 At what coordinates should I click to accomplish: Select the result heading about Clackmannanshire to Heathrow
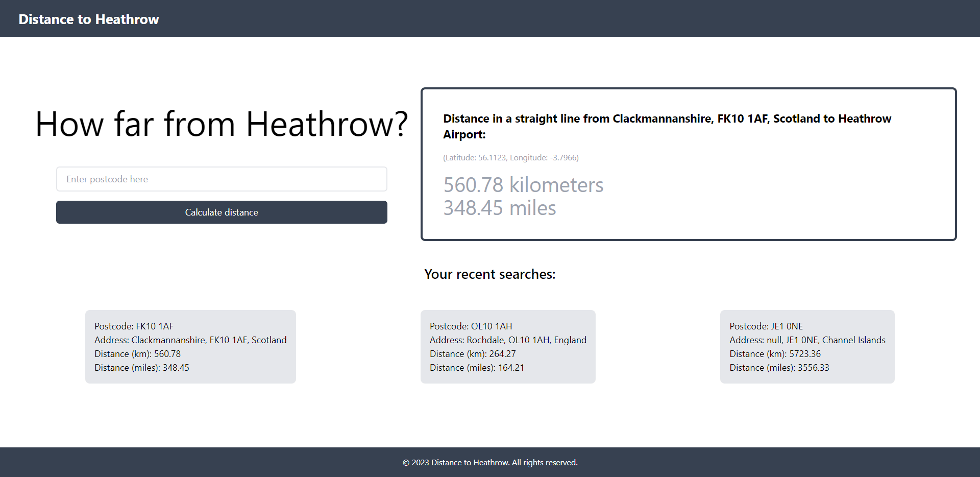[667, 126]
